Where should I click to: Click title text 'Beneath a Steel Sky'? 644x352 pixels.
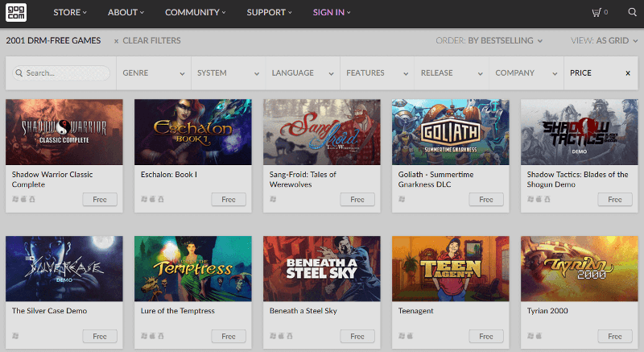303,311
